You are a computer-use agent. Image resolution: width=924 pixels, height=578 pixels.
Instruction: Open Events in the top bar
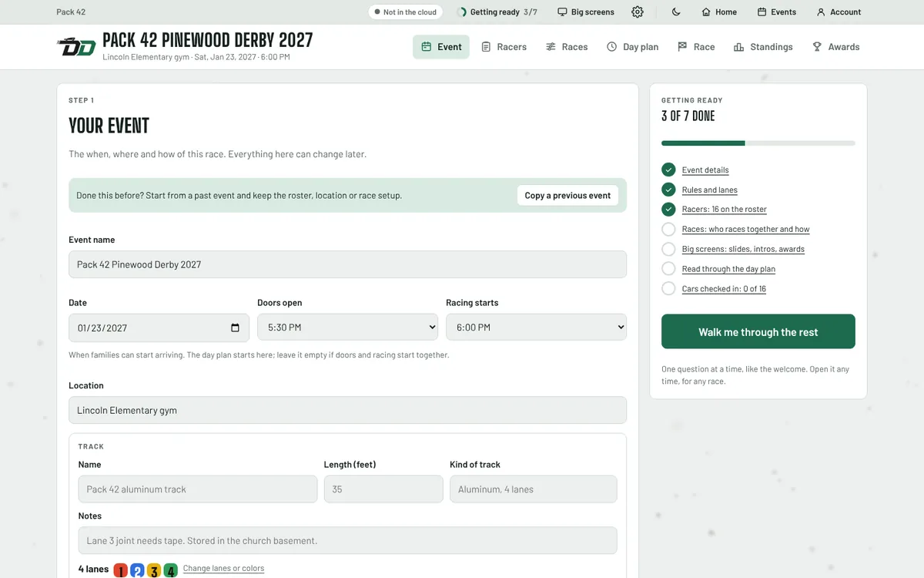[x=776, y=12]
